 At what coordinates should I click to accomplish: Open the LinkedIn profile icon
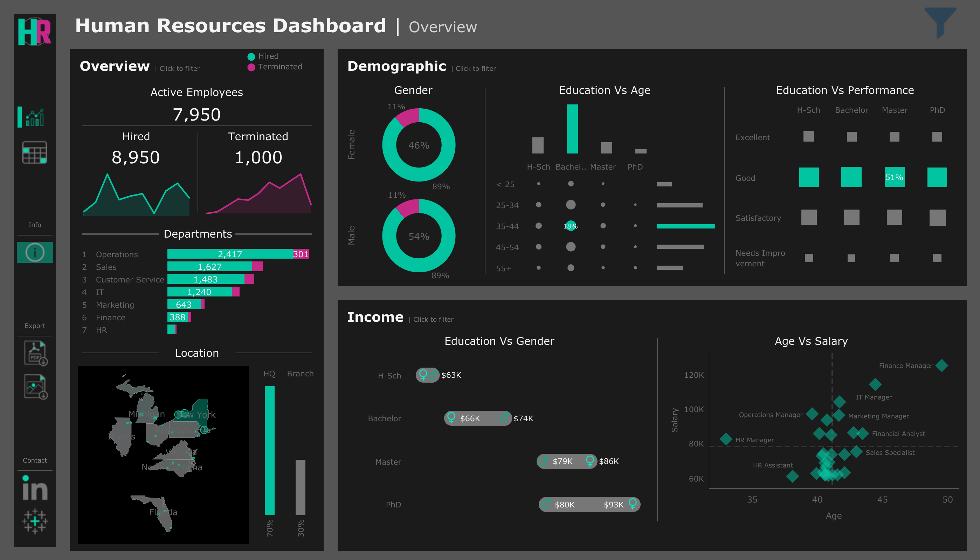[x=35, y=489]
